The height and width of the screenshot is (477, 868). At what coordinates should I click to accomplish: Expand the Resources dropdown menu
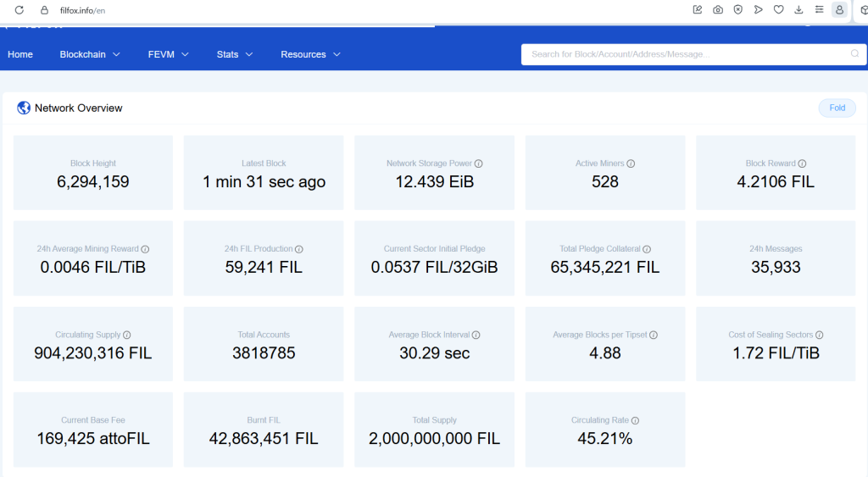tap(310, 54)
